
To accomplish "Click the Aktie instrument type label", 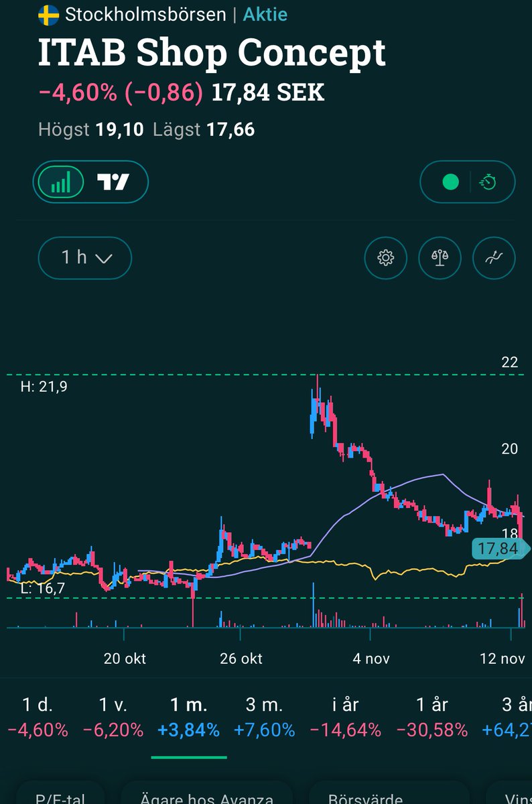I will (x=266, y=15).
